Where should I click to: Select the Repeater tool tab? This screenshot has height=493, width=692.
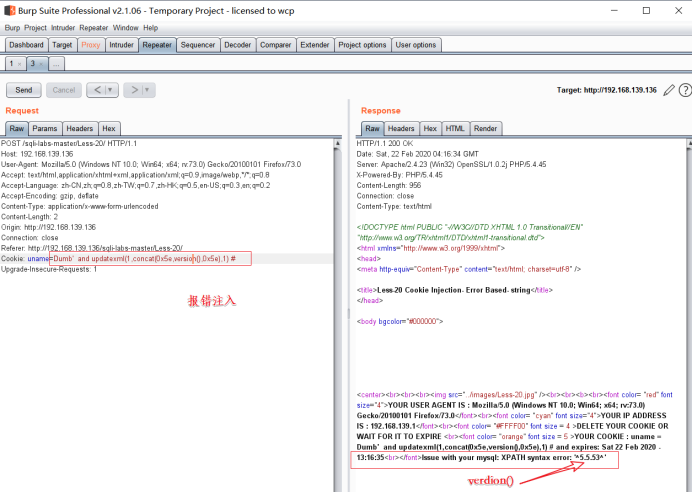click(x=157, y=45)
